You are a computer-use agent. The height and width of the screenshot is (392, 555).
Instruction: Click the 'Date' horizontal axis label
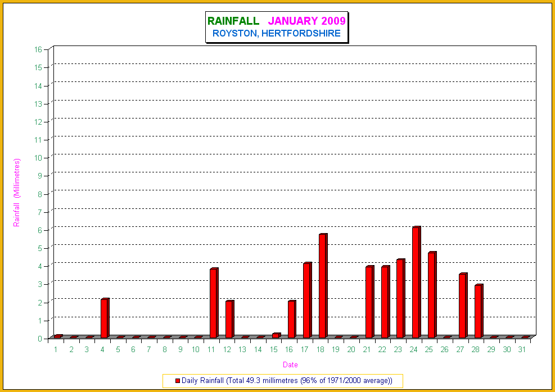[x=290, y=364]
